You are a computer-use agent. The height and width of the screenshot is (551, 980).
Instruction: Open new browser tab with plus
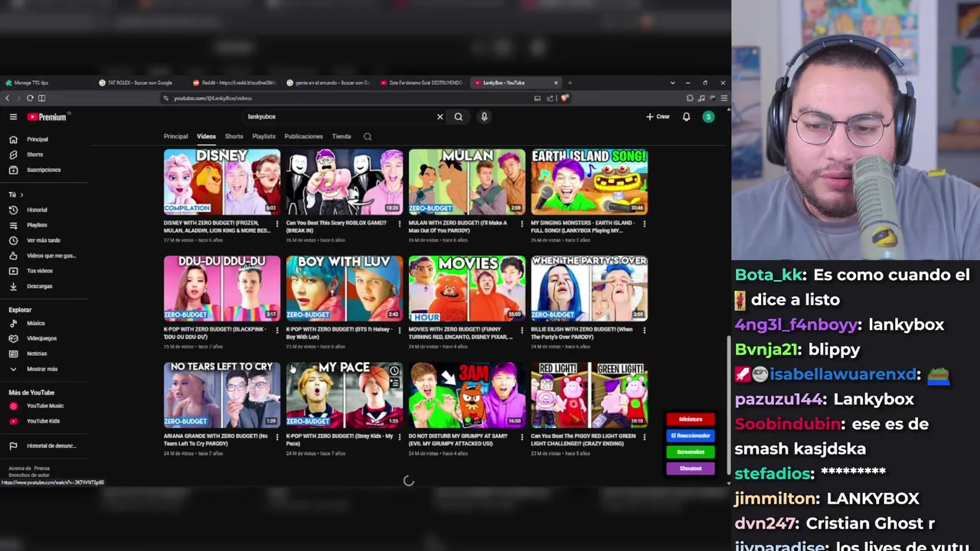pos(570,83)
